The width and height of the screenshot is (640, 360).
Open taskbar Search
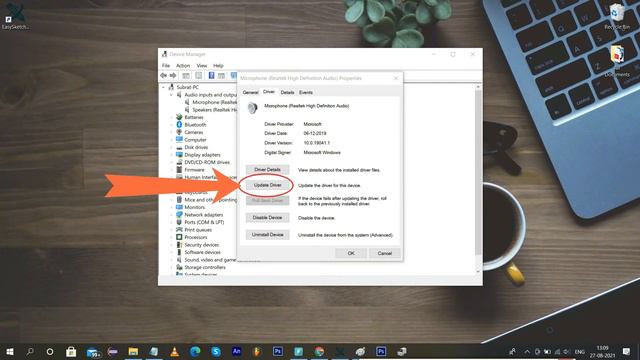pyautogui.click(x=30, y=351)
